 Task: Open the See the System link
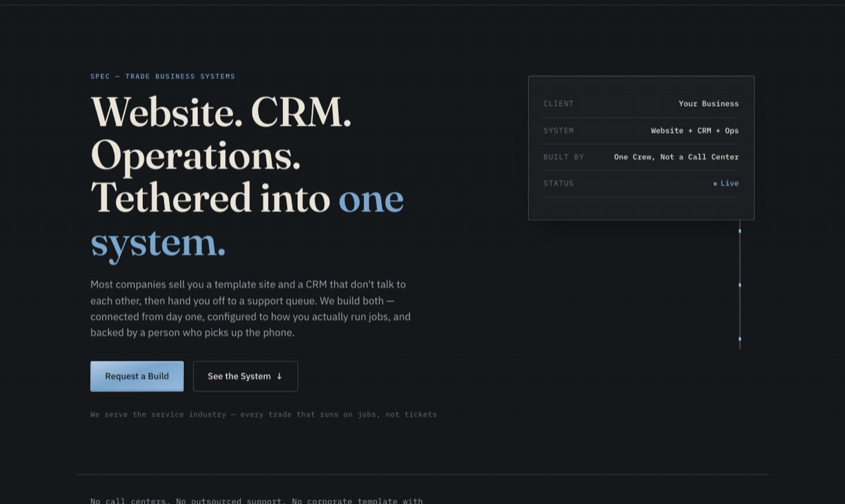point(245,376)
